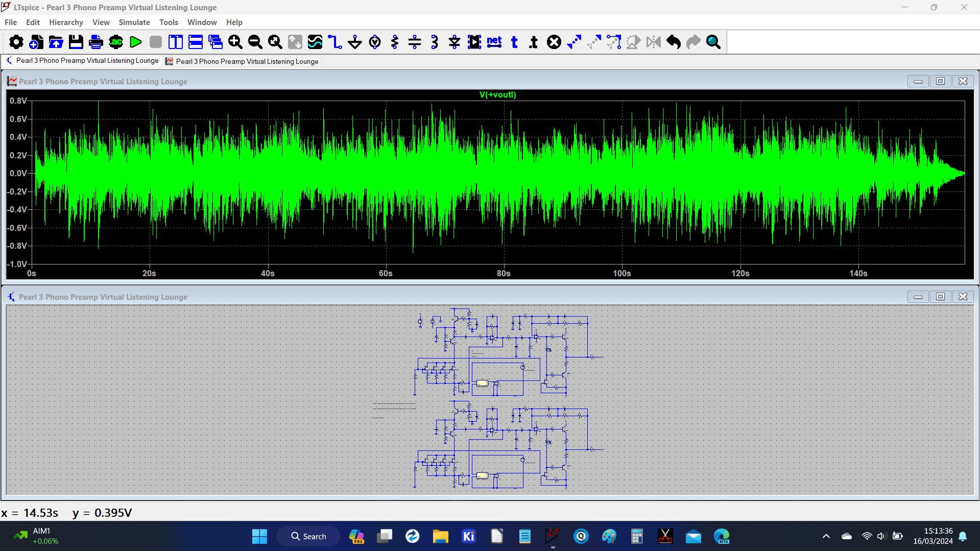Image resolution: width=980 pixels, height=551 pixels.
Task: Open the clock and date panel
Action: click(933, 536)
